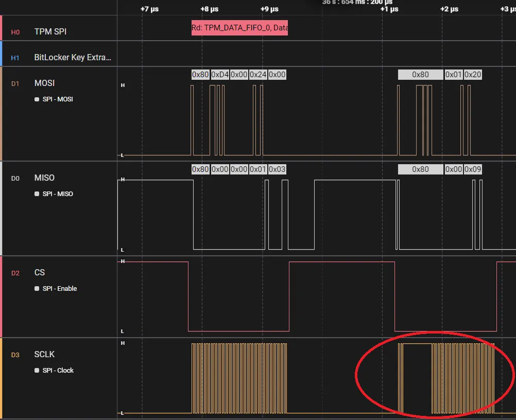Click the SPI - MOSI analyzer square indicator
Image resolution: width=516 pixels, height=420 pixels.
[x=37, y=99]
